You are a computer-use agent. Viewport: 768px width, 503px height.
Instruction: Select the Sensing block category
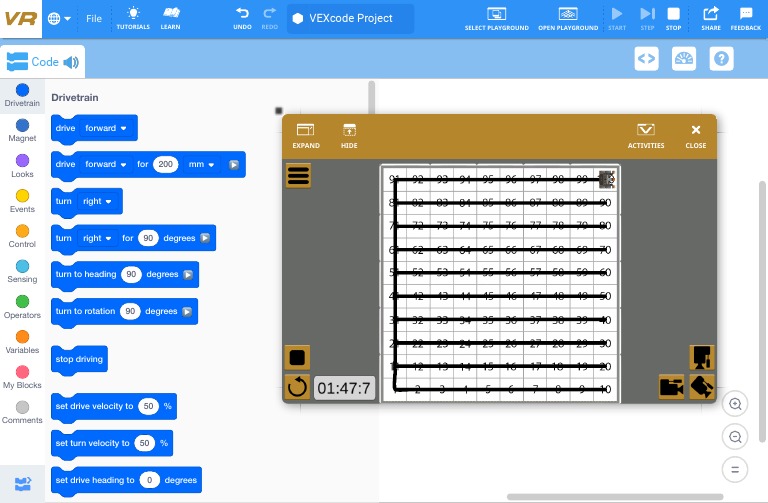(x=22, y=272)
